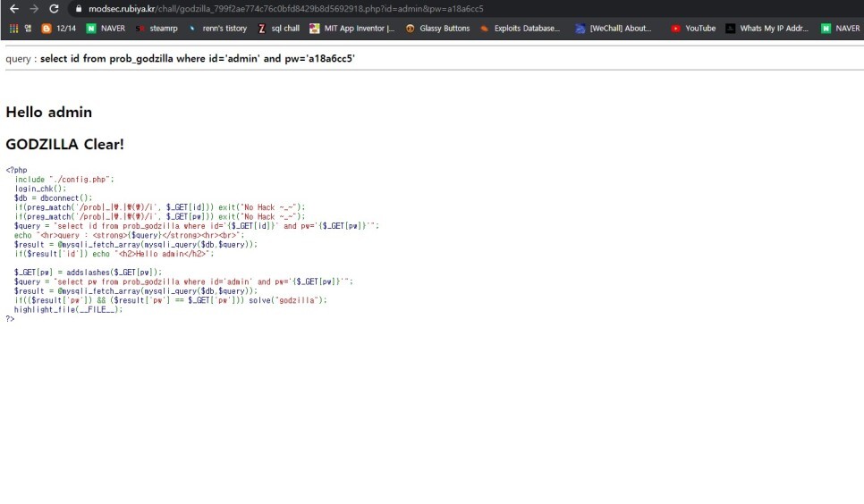The image size is (864, 504).
Task: Click the highlight_file(__FILE__) line
Action: tap(68, 310)
